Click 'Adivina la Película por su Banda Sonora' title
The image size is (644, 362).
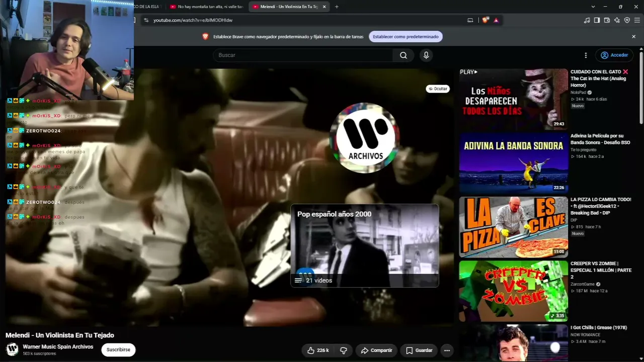[x=600, y=139]
